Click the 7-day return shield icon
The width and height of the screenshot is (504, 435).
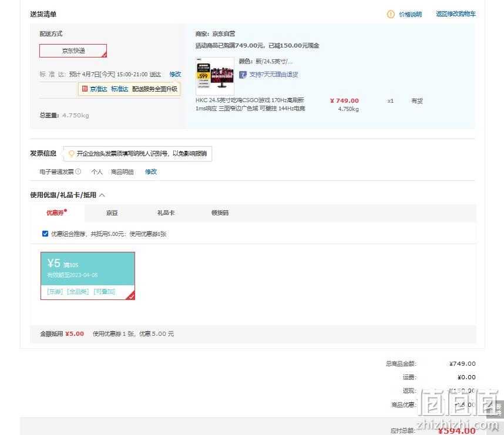243,75
